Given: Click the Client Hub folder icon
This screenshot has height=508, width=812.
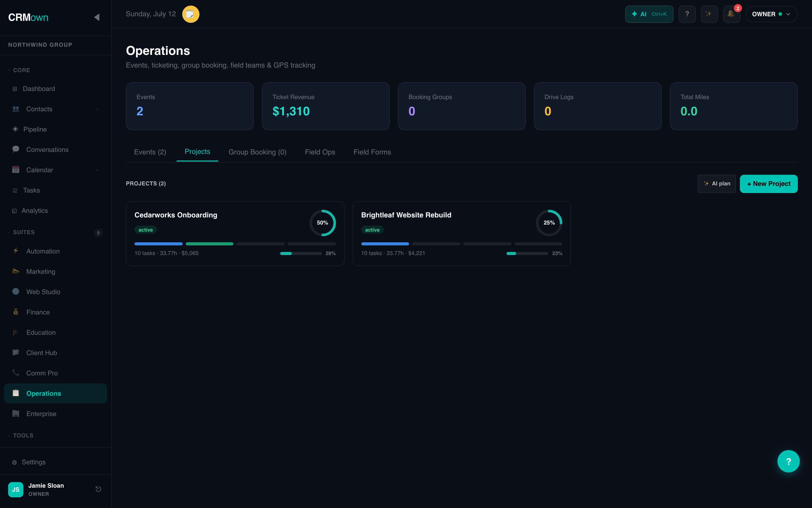Looking at the screenshot, I should pyautogui.click(x=15, y=353).
